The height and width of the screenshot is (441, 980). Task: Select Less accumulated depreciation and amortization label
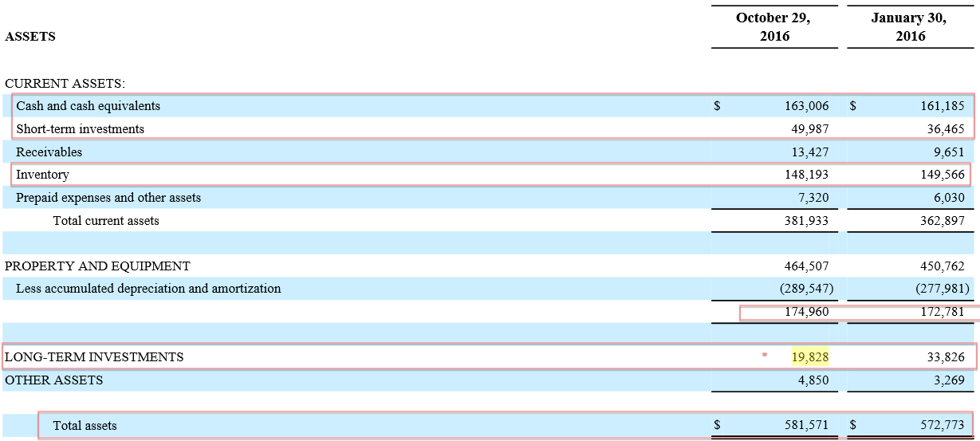click(148, 289)
